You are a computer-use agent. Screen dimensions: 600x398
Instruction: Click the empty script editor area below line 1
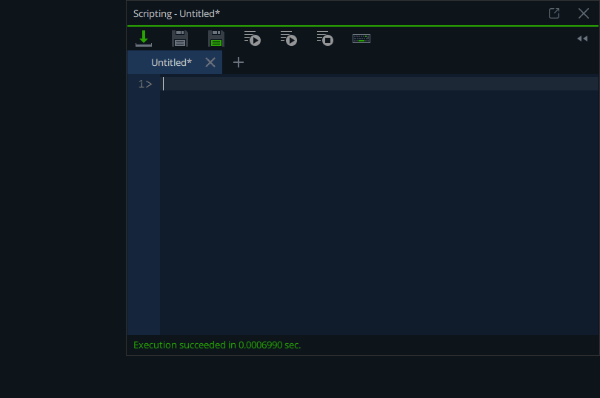coord(380,212)
